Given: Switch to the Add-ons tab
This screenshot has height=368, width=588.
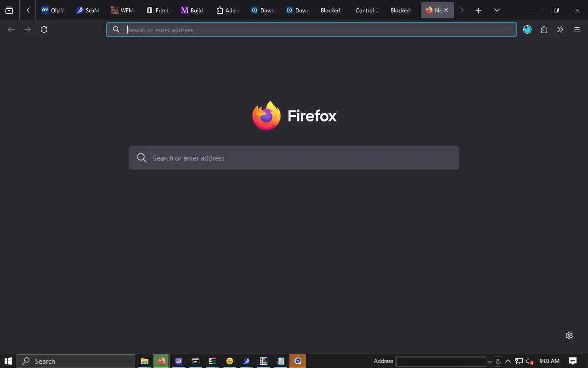Looking at the screenshot, I should [227, 10].
